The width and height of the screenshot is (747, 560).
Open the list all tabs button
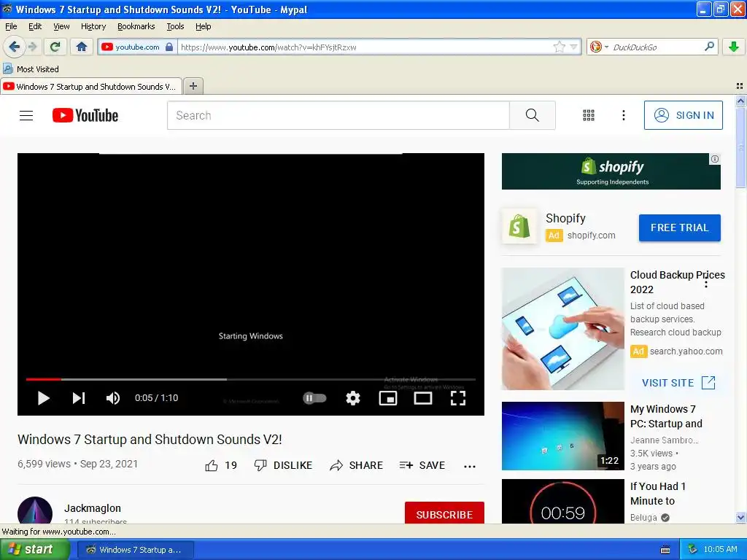(x=740, y=86)
